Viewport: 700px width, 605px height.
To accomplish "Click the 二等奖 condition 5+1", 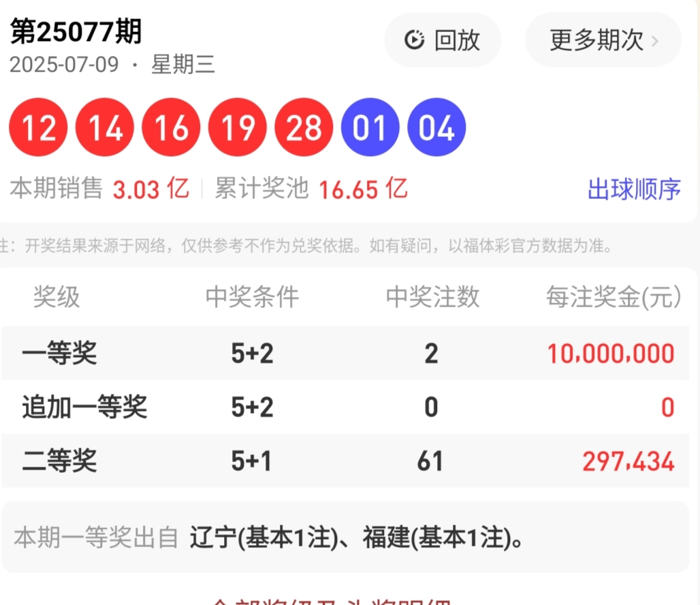I will point(251,461).
